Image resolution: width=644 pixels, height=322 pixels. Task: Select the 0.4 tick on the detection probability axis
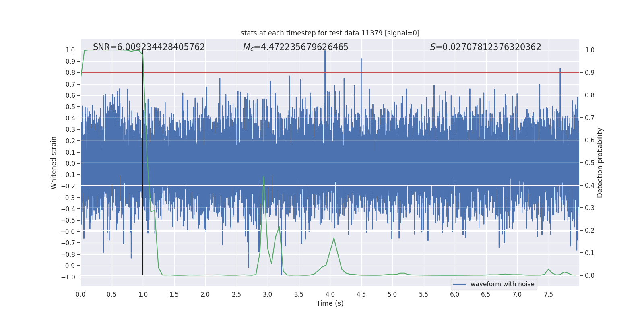(x=590, y=186)
